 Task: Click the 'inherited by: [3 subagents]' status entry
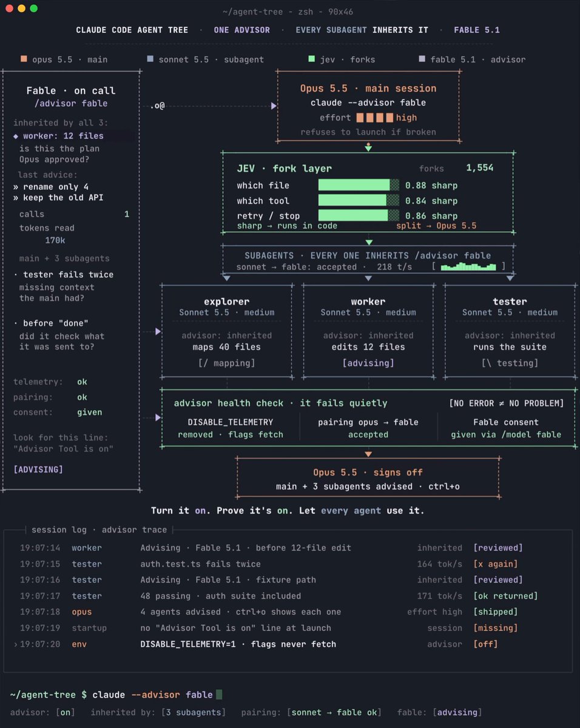158,712
